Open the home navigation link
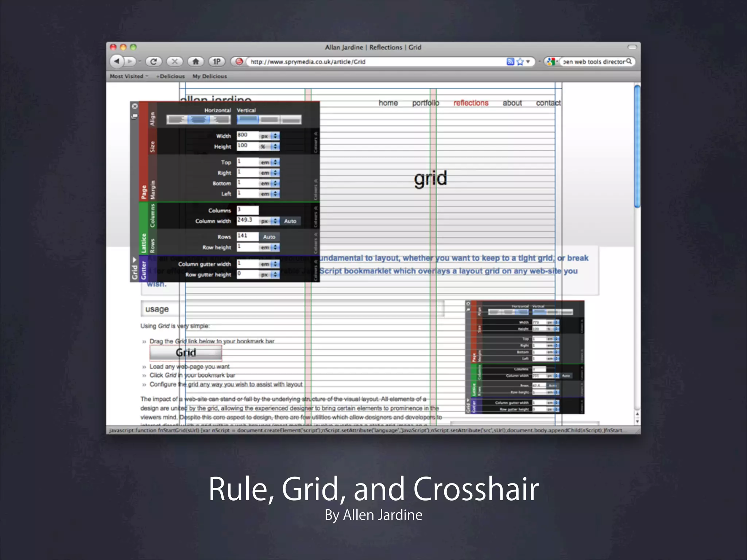 tap(388, 103)
